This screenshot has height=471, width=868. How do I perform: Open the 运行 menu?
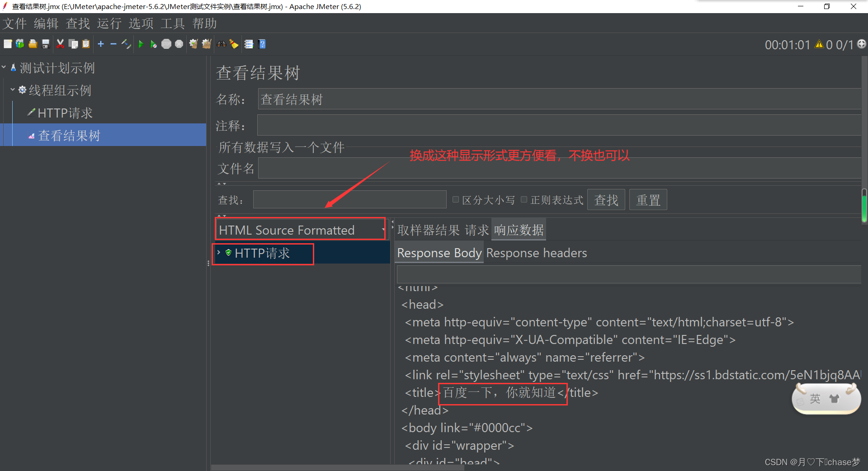coord(109,24)
